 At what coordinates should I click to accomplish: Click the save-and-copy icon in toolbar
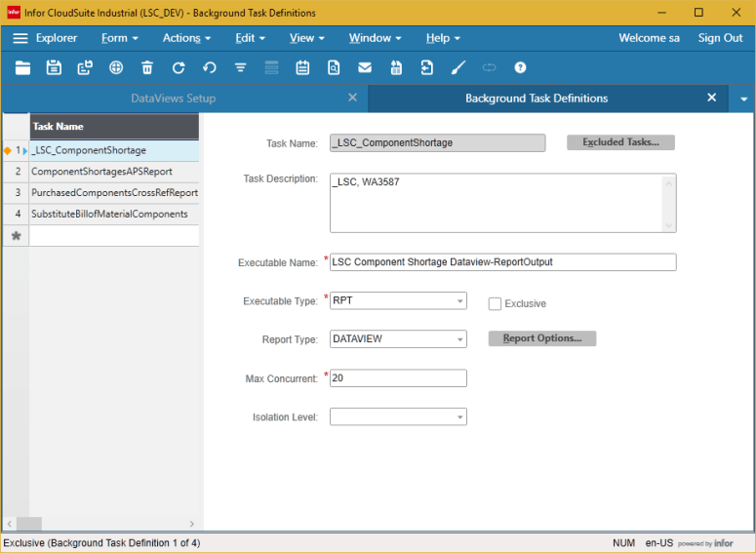(85, 68)
